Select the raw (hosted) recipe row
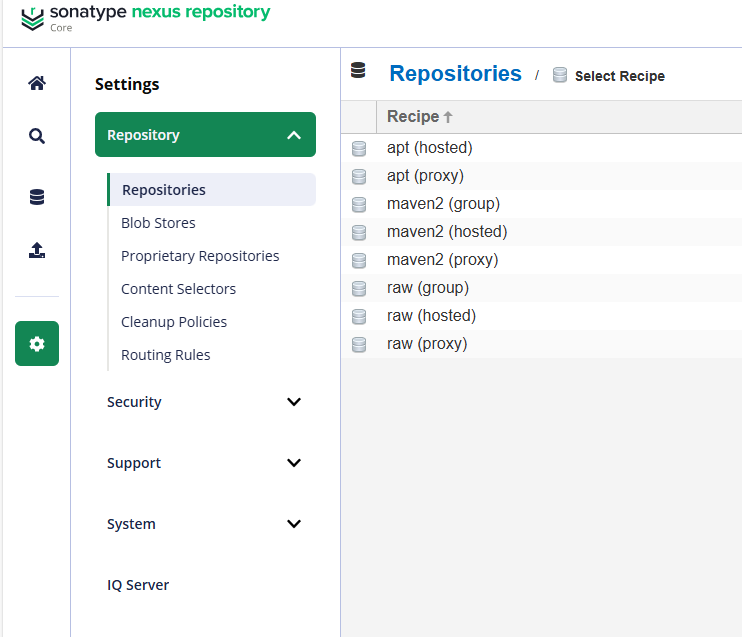The image size is (742, 637). tap(431, 316)
